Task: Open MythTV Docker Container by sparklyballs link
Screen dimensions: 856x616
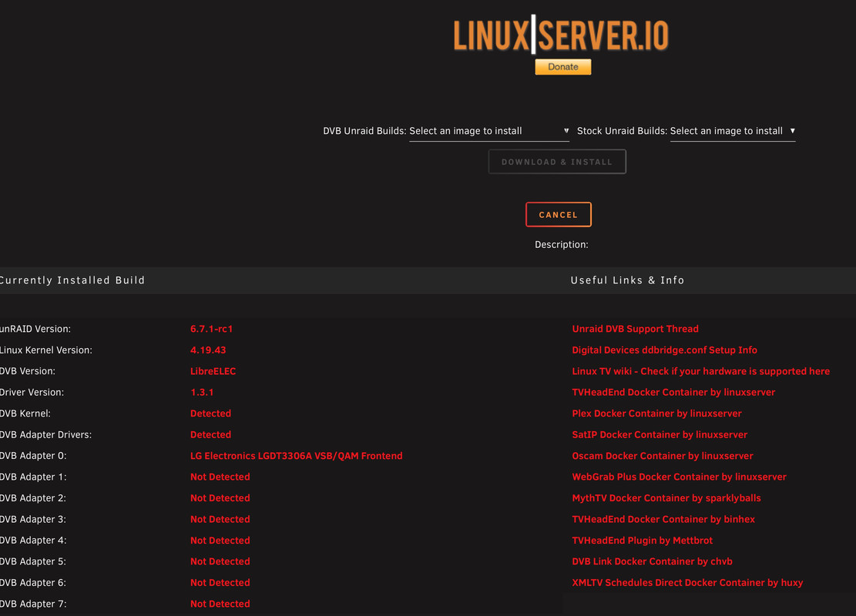Action: pyautogui.click(x=666, y=498)
